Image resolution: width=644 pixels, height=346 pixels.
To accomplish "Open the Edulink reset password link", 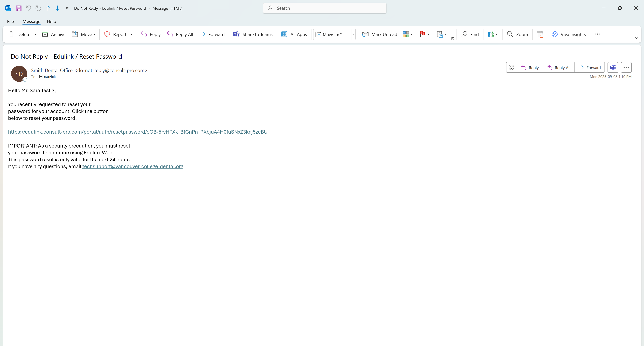I will point(138,132).
